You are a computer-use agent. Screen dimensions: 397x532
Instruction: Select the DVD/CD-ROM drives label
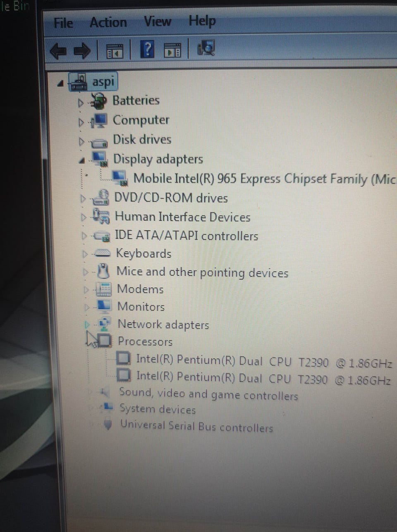171,198
